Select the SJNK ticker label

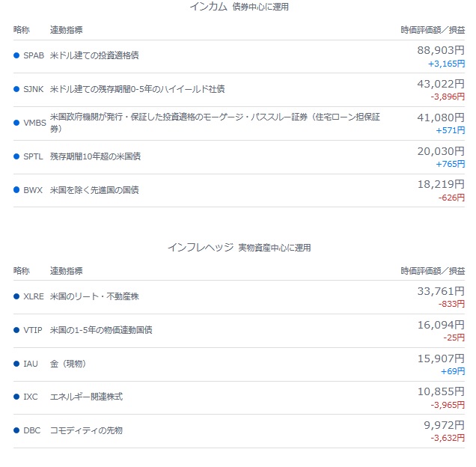[x=34, y=89]
